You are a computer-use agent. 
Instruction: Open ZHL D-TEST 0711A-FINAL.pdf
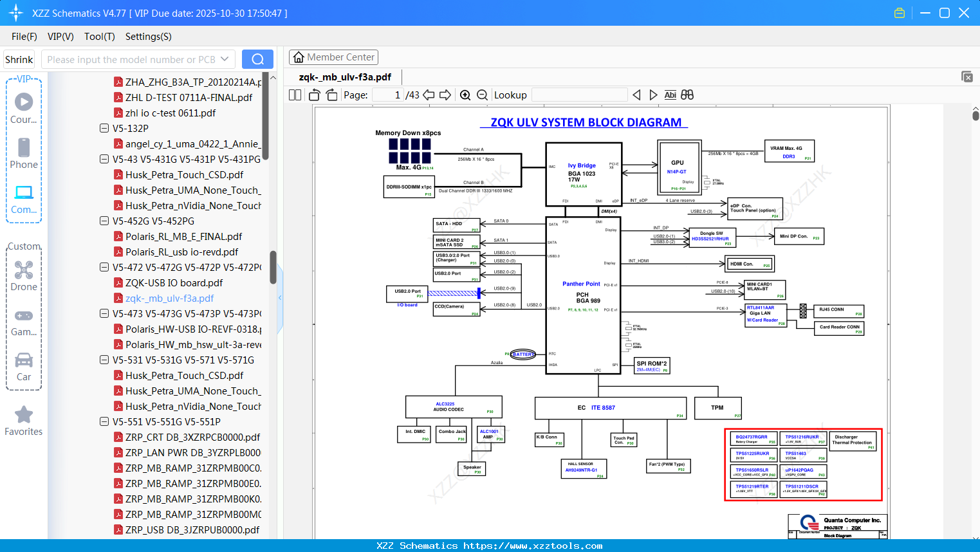pos(189,97)
